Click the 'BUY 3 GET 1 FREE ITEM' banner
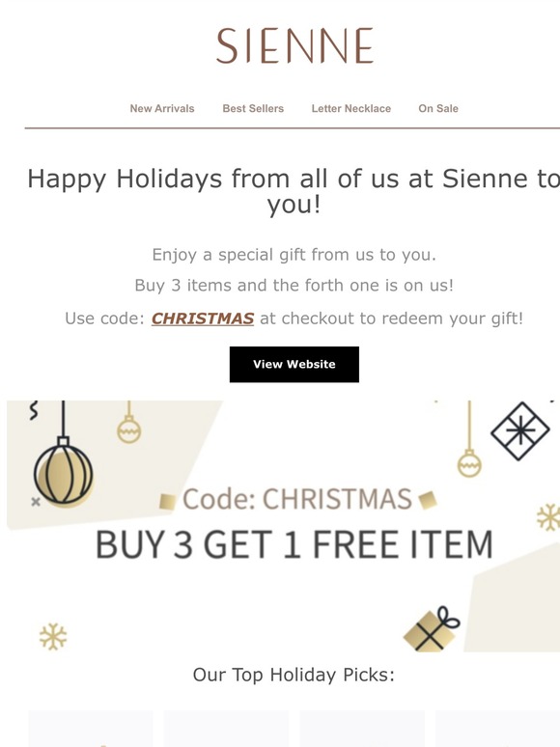 [x=294, y=544]
